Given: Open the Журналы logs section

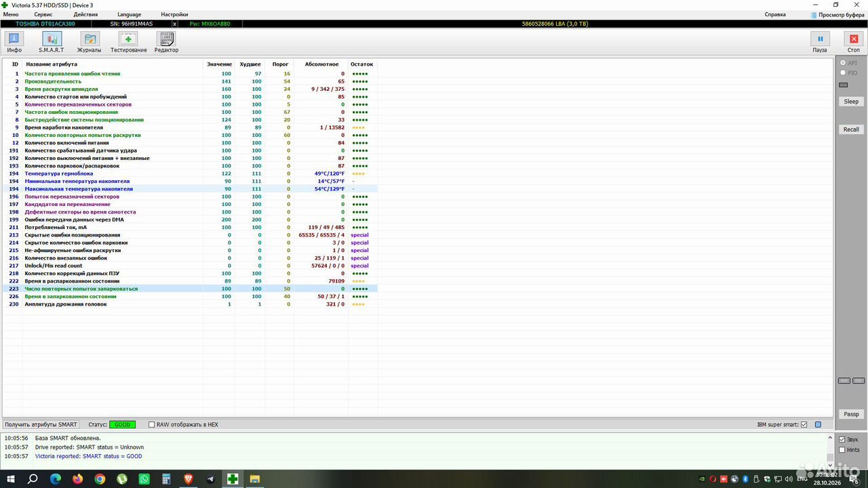Looking at the screenshot, I should coord(89,42).
